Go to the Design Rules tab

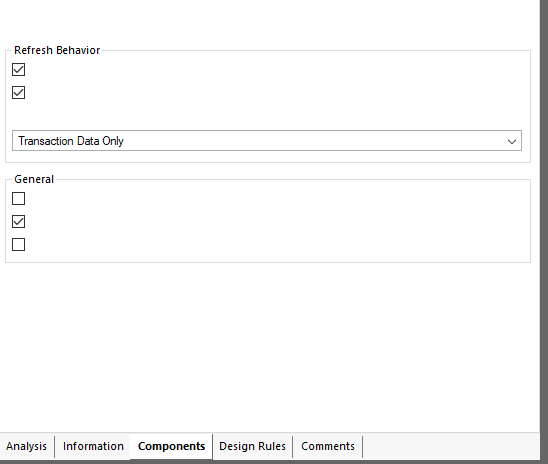point(252,446)
